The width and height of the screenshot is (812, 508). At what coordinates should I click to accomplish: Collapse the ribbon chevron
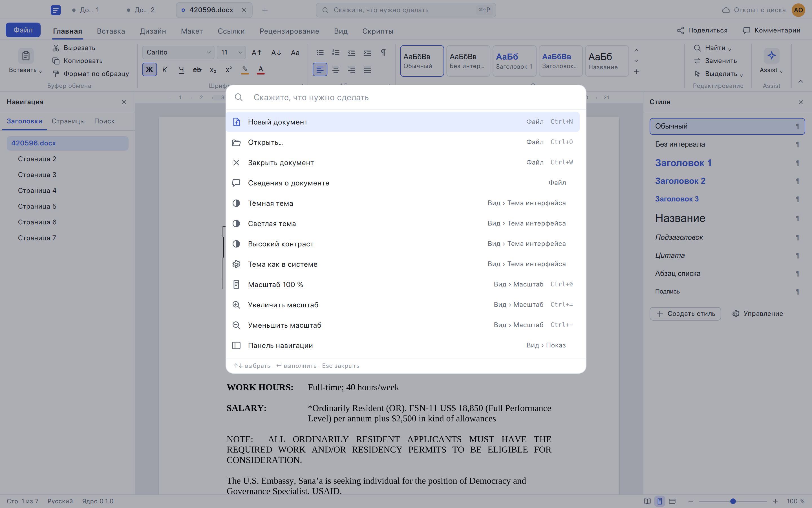[801, 81]
